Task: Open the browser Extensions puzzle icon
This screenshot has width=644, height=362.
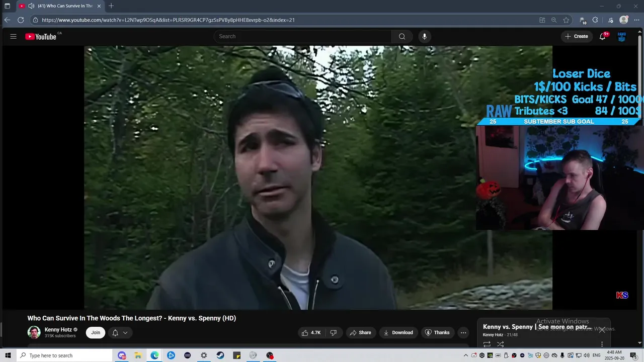Action: pyautogui.click(x=595, y=20)
